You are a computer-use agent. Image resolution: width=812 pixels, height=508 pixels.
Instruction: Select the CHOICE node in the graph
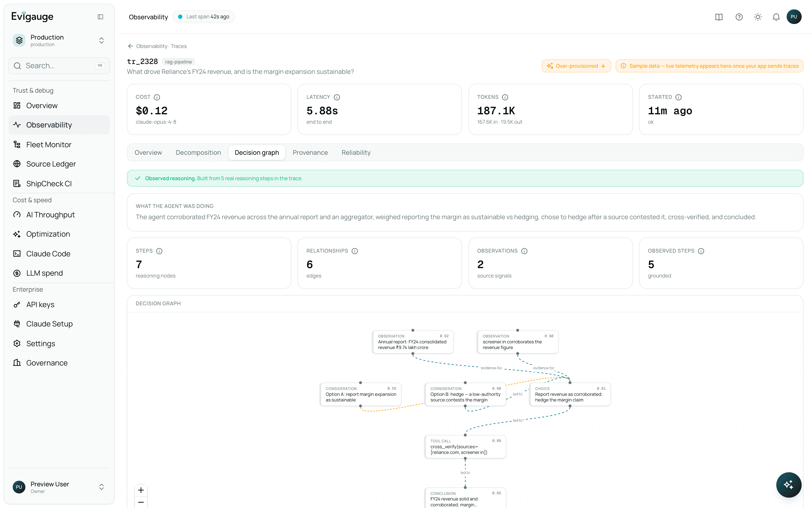[x=570, y=394]
